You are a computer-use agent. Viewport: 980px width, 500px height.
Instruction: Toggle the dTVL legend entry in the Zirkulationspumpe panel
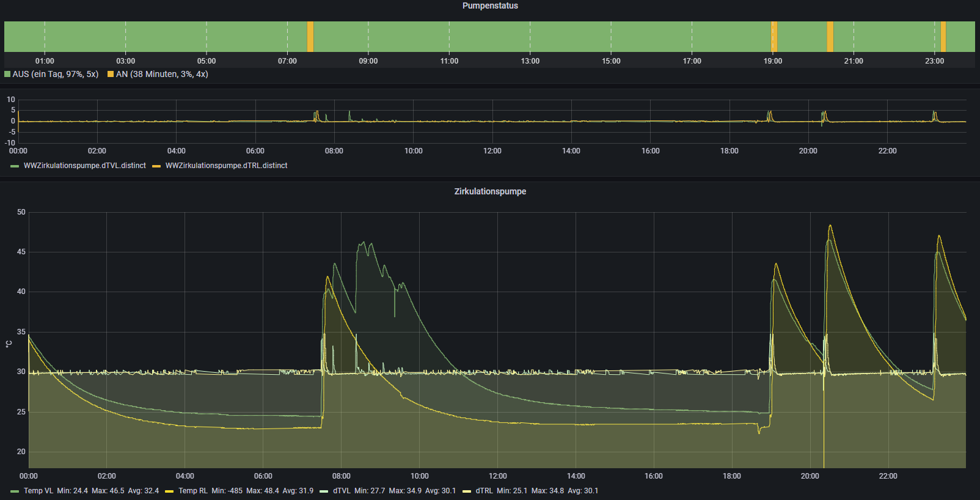(342, 491)
